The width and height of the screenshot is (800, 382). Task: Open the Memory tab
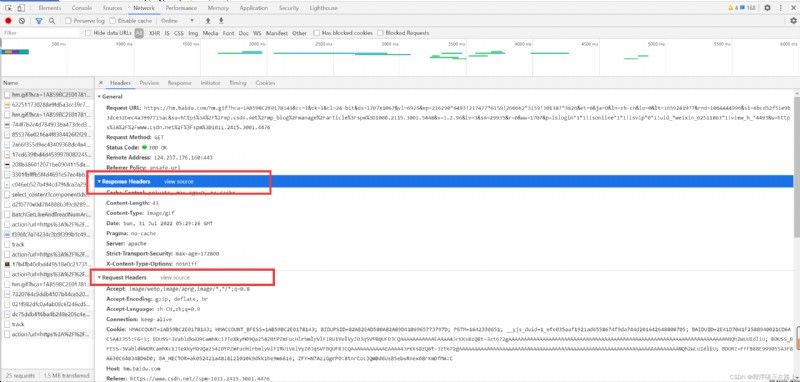click(x=218, y=8)
